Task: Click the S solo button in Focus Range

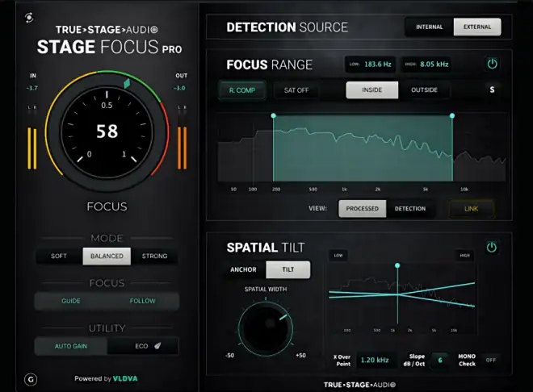Action: click(x=492, y=90)
